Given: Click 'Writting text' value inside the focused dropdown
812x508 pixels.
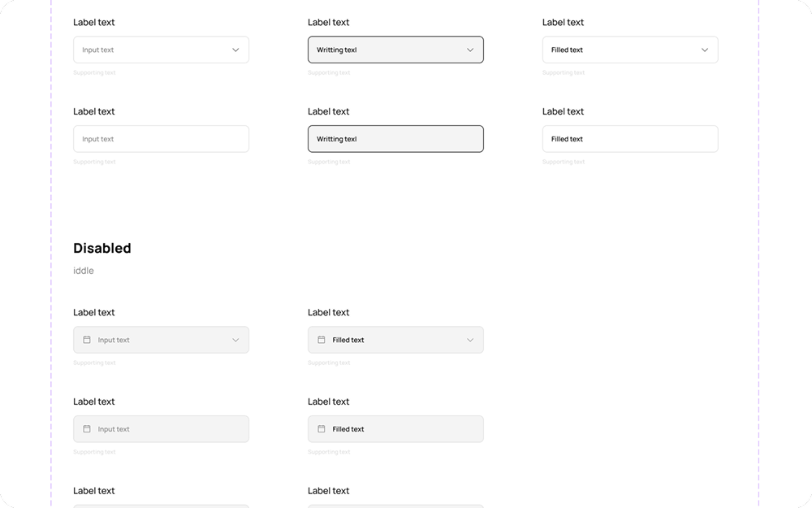Looking at the screenshot, I should click(x=337, y=50).
